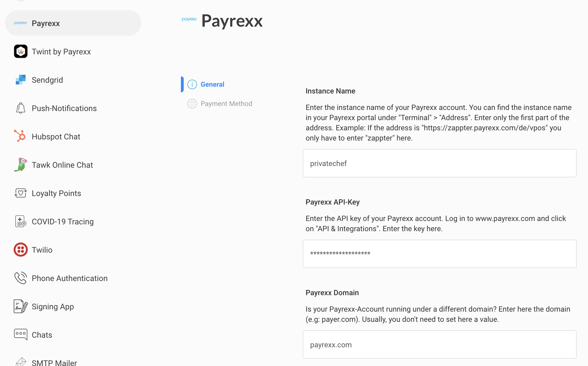Click the Payrexx Domain input field
This screenshot has width=588, height=366.
click(439, 344)
